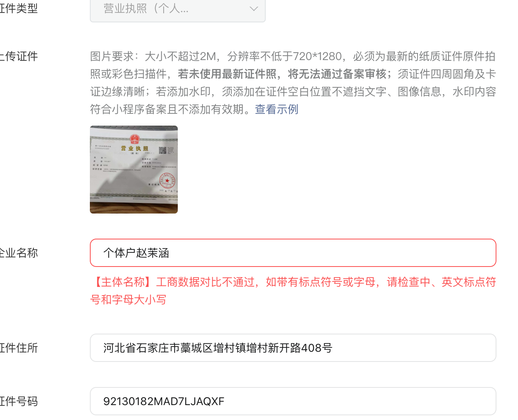Focus the 证件号码 field with 92130182MAD7LJAQXF
This screenshot has height=420, width=518.
coord(293,401)
